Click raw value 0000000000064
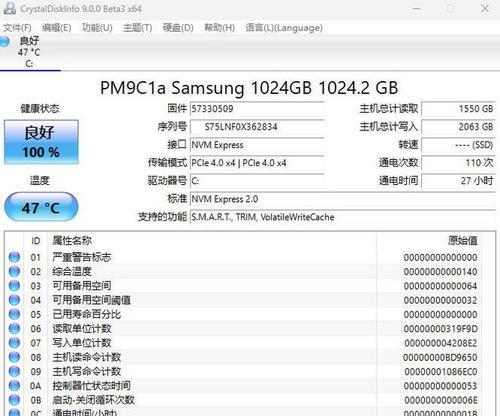This screenshot has width=500, height=416. pyautogui.click(x=441, y=286)
